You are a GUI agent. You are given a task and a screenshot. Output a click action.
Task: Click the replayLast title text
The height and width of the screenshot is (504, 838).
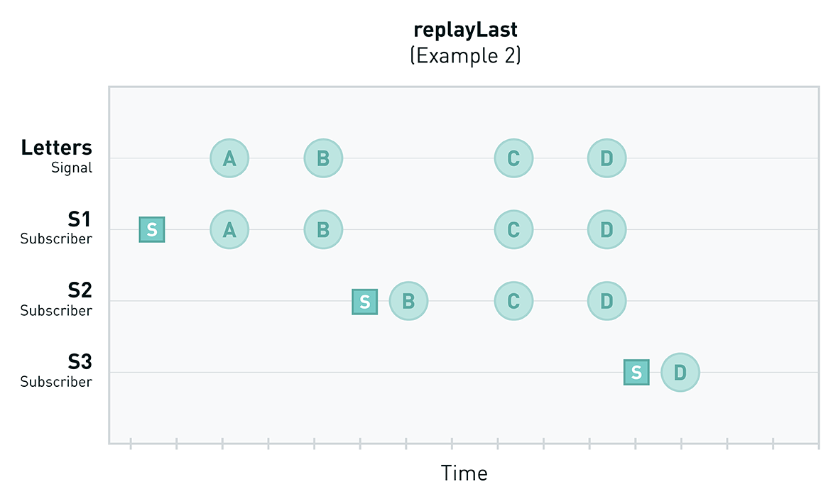465,29
